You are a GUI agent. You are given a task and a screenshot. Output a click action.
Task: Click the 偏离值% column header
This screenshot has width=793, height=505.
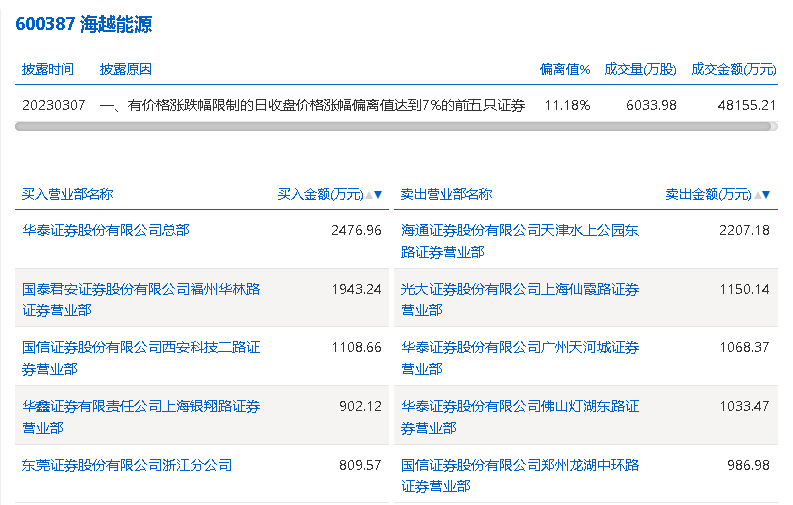pyautogui.click(x=565, y=69)
